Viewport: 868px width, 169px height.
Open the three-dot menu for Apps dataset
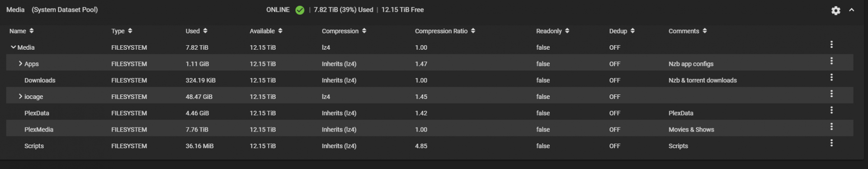coord(831,61)
